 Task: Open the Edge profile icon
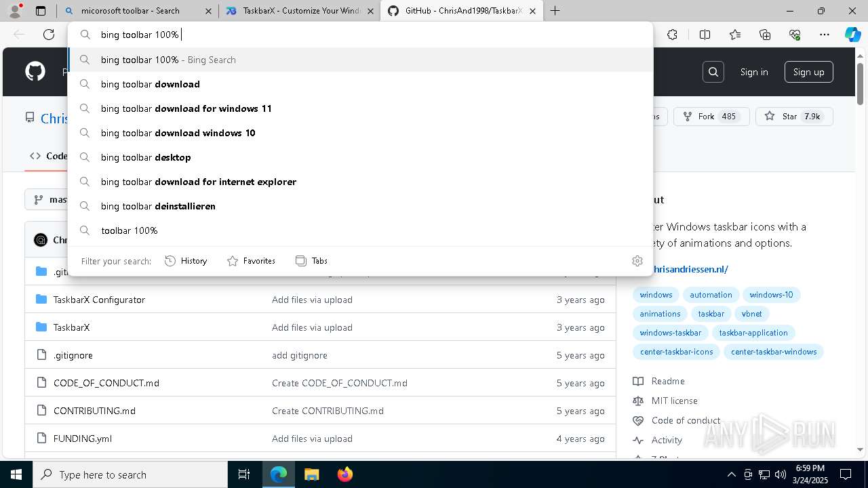pos(15,10)
